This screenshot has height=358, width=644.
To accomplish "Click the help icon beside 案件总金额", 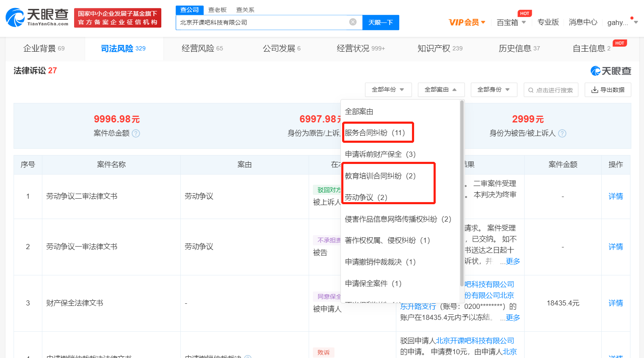I will (136, 133).
